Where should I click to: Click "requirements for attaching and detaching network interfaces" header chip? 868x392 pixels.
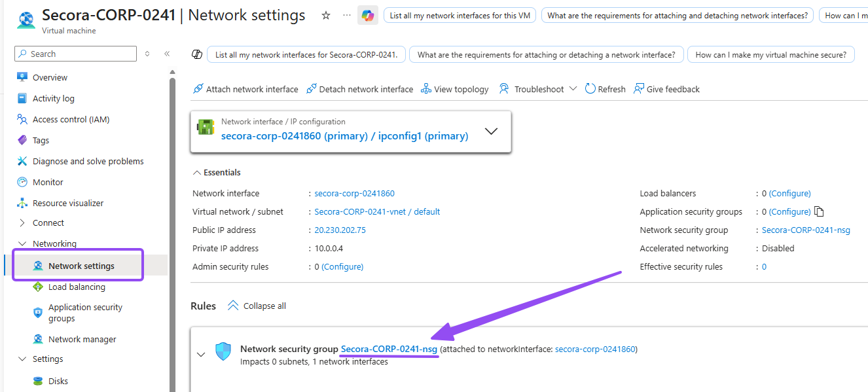pyautogui.click(x=678, y=15)
